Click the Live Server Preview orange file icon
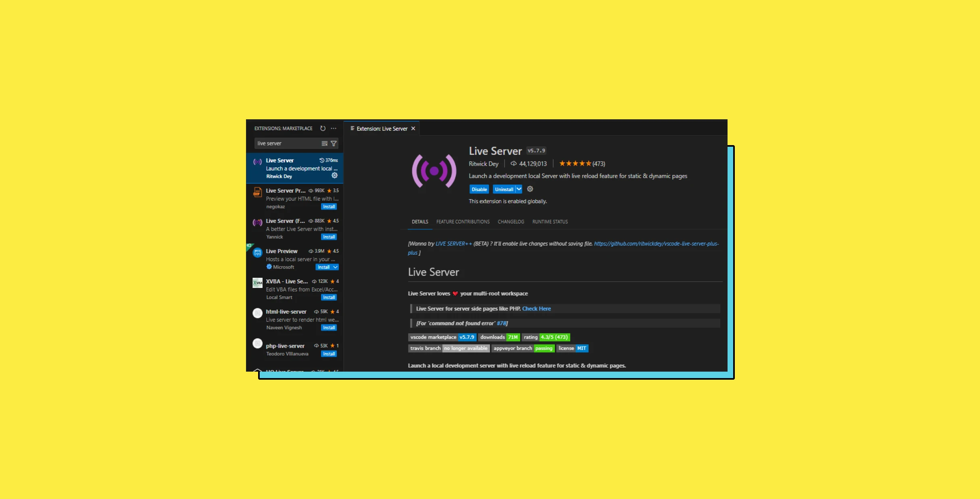The height and width of the screenshot is (499, 980). tap(257, 193)
